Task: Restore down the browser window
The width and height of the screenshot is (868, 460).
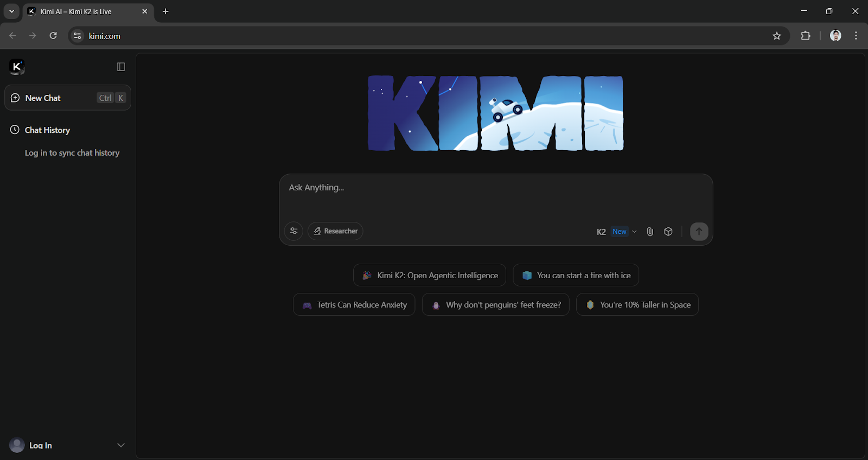Action: tap(829, 11)
